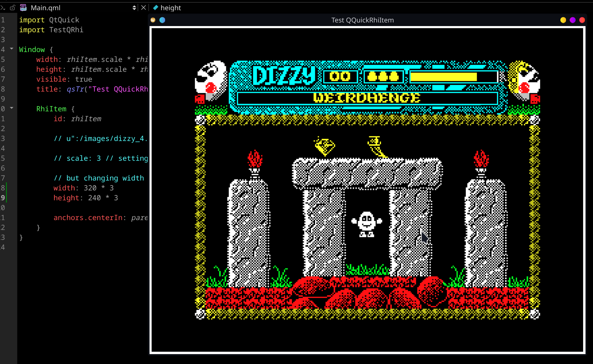Click the QML file type icon
Viewport: 593px width, 364px height.
pos(23,8)
